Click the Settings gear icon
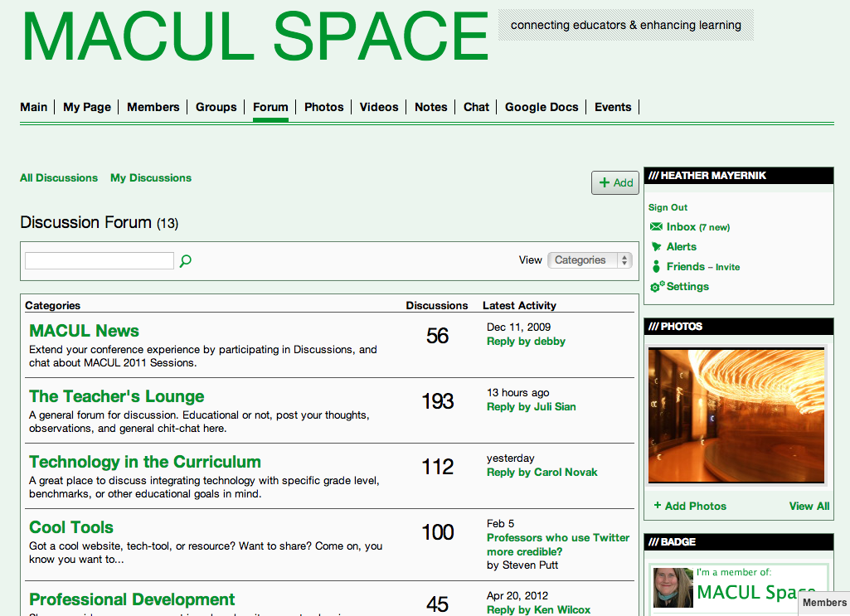This screenshot has width=850, height=616. point(657,287)
